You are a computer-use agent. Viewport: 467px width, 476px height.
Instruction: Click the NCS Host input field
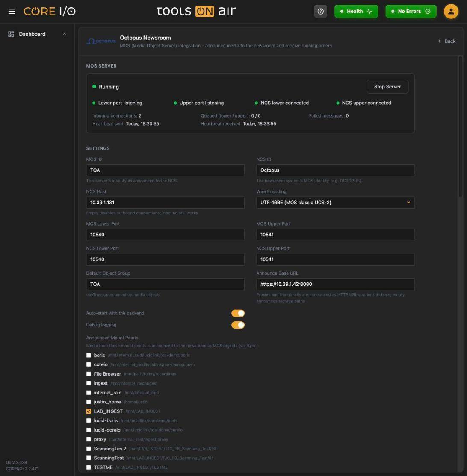click(x=165, y=203)
